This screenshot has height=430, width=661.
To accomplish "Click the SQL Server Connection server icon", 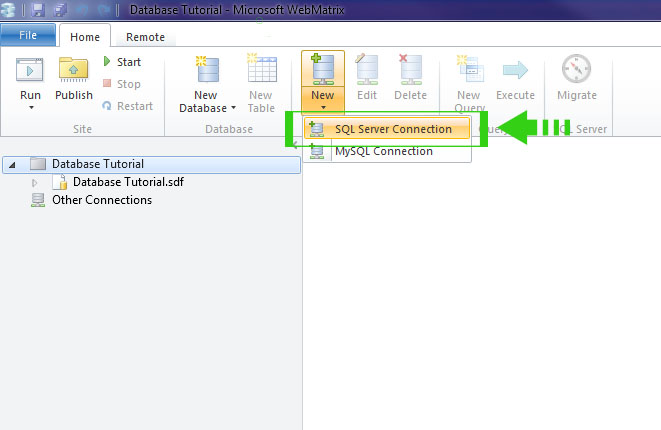I will [x=317, y=129].
